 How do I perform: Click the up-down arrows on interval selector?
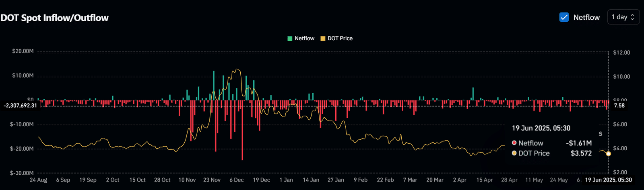click(x=632, y=17)
